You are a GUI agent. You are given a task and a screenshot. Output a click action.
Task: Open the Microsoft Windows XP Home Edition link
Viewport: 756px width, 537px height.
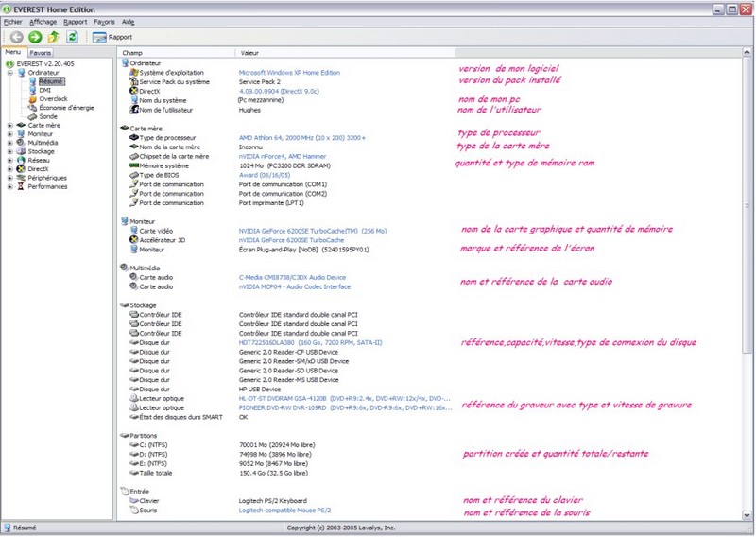coord(289,73)
